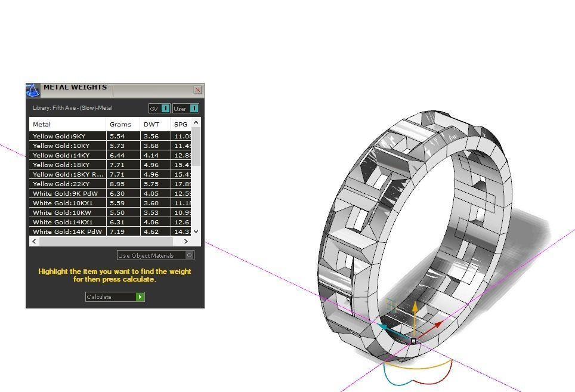
Task: Select the White Gold:10KX1 row
Action: tap(110, 203)
